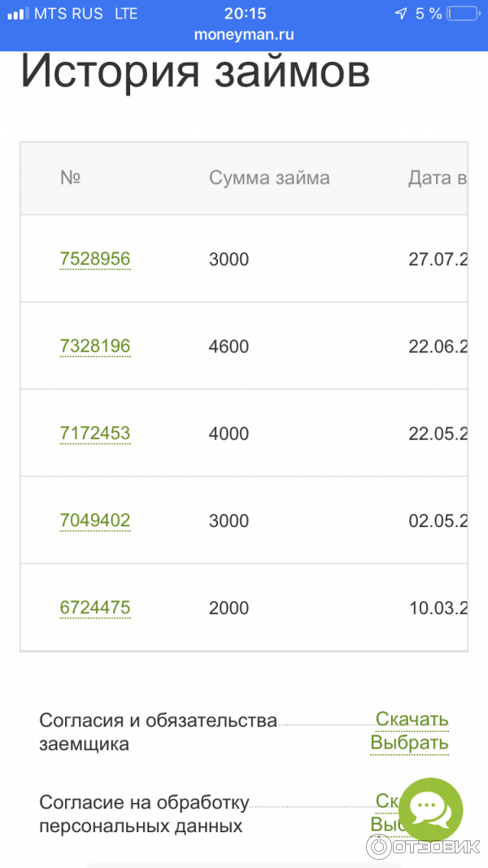Open loan number 7528956
This screenshot has height=868, width=488.
(94, 260)
